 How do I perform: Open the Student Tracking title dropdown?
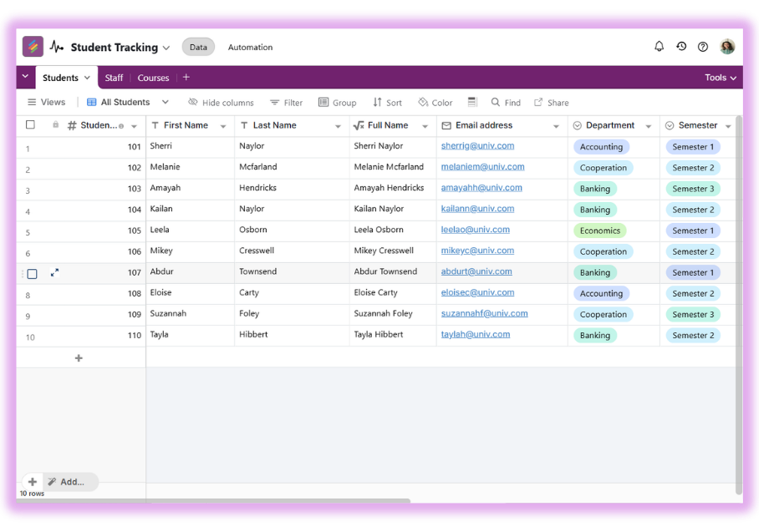[166, 48]
